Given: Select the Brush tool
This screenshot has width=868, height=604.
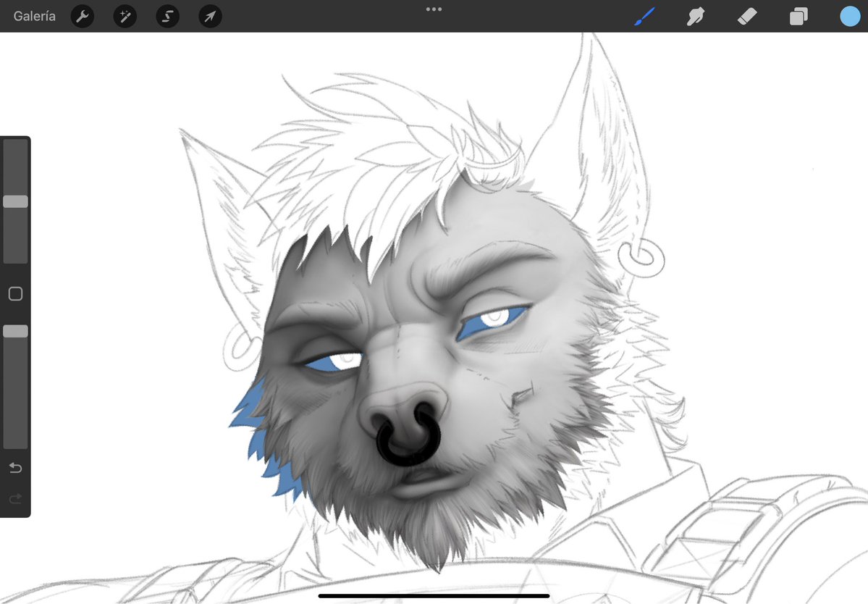Looking at the screenshot, I should 644,16.
